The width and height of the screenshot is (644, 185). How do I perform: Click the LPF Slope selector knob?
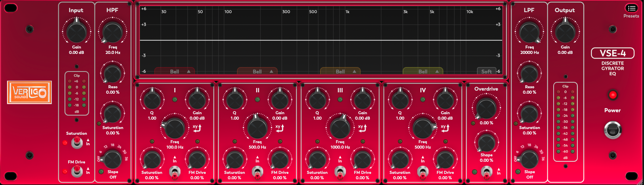529,159
